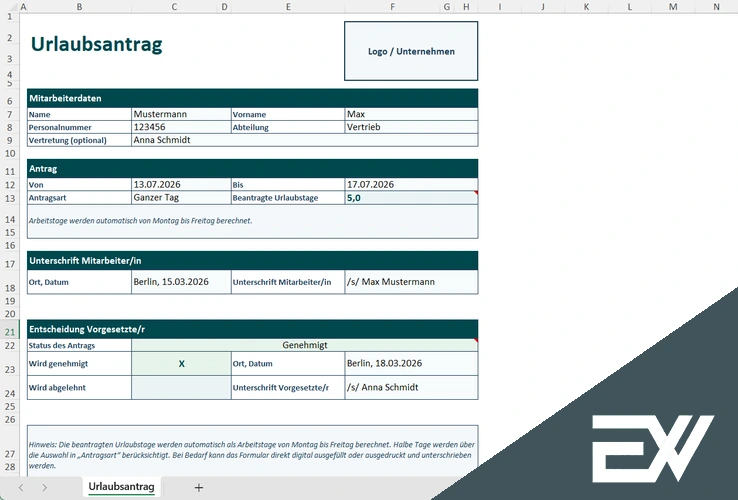Switch to the Urlaubsantrag sheet tab
Viewport: 738px width, 500px height.
121,487
